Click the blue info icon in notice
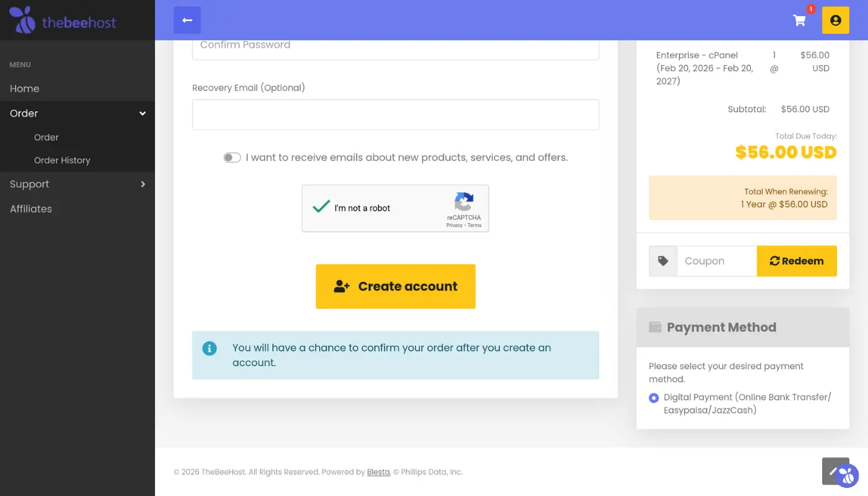 tap(210, 348)
